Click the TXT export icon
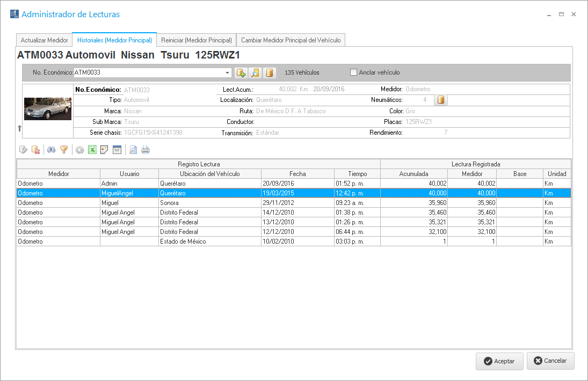Image resolution: width=588 pixels, height=381 pixels. point(117,150)
